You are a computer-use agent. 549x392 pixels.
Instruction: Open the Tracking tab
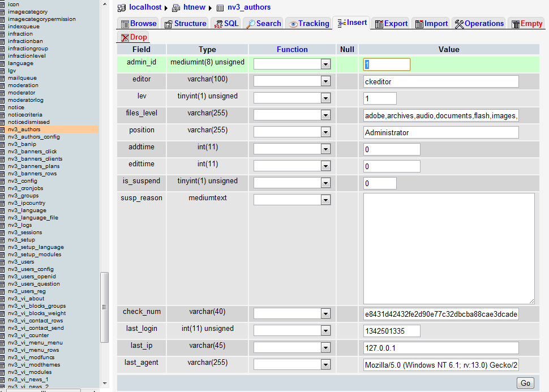[309, 23]
